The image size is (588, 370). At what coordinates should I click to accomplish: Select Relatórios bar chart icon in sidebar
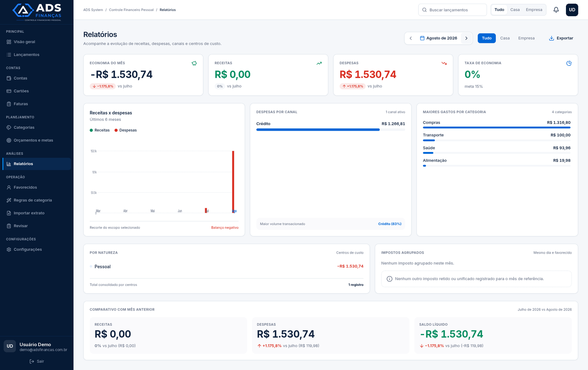point(9,164)
